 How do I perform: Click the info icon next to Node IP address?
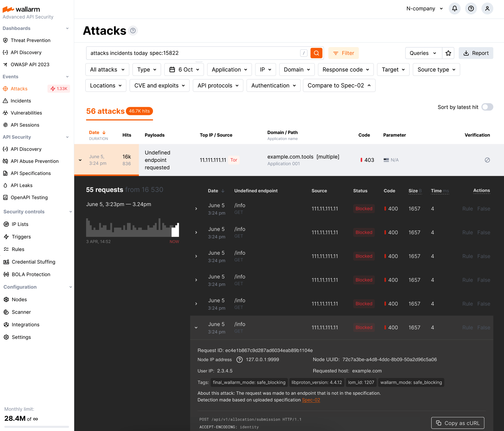(240, 360)
